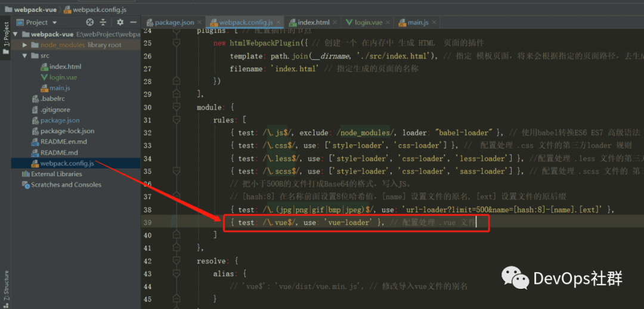Fold the module block at line 30
The width and height of the screenshot is (644, 309).
177,107
